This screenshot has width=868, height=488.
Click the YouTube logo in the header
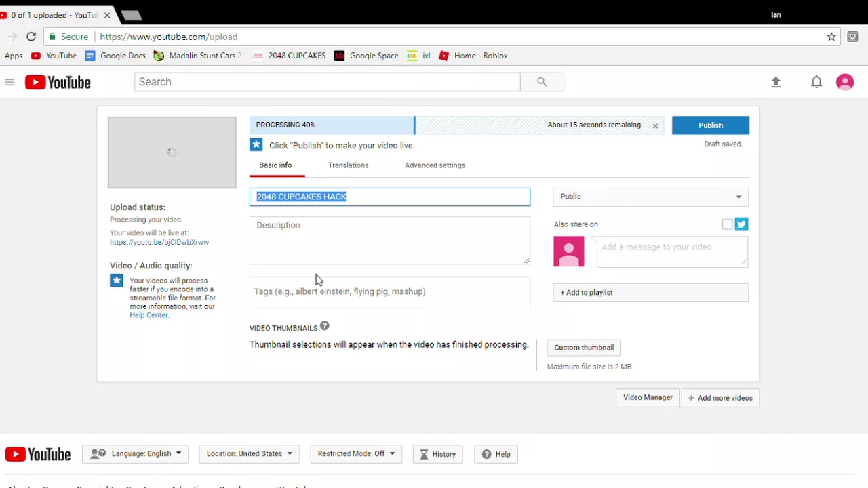coord(58,83)
